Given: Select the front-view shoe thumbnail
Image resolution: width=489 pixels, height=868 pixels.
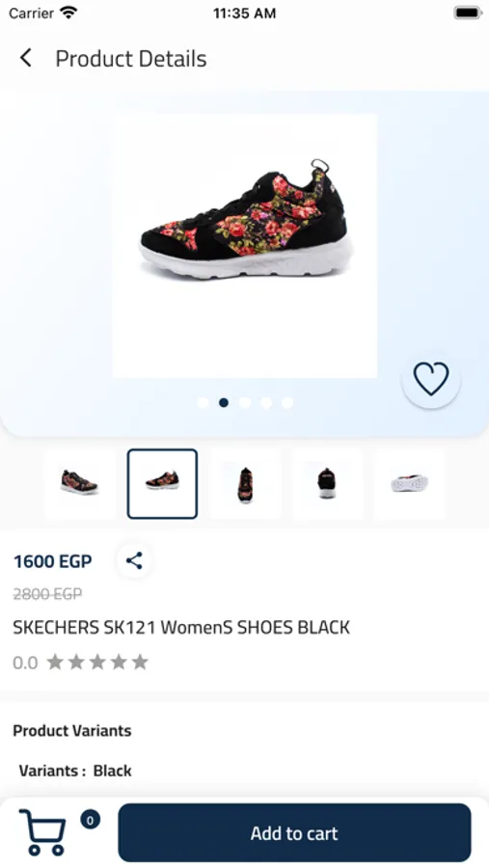Looking at the screenshot, I should pyautogui.click(x=245, y=483).
